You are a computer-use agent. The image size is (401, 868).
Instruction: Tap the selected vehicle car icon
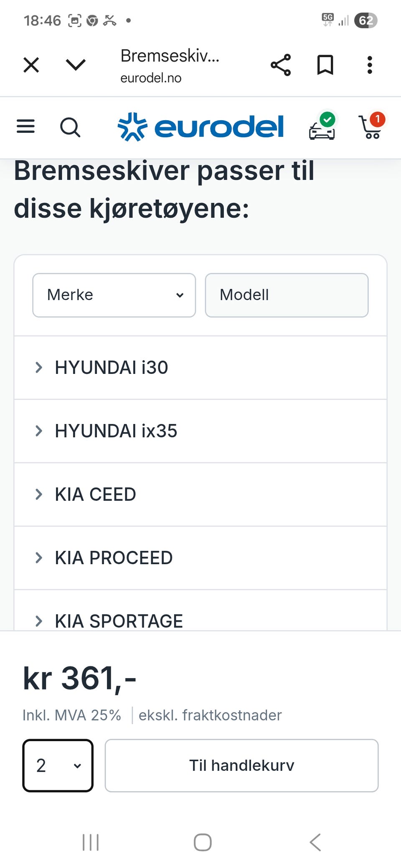[322, 127]
